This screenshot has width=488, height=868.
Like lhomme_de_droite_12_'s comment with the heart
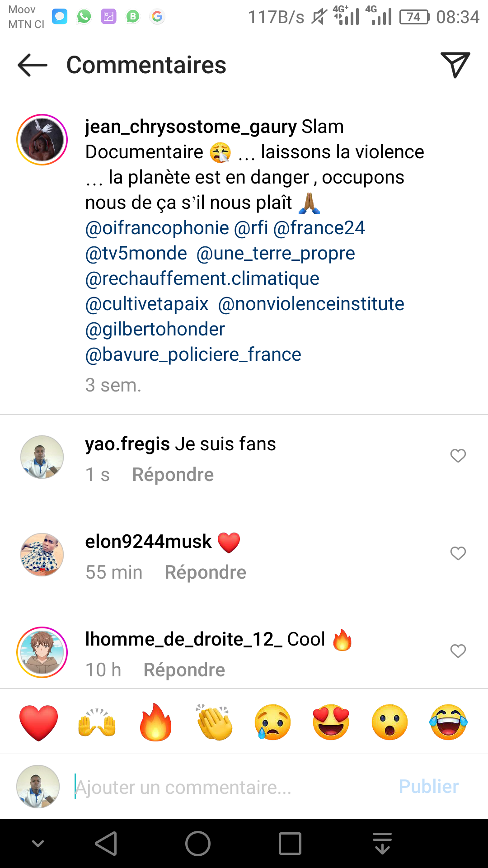click(458, 651)
